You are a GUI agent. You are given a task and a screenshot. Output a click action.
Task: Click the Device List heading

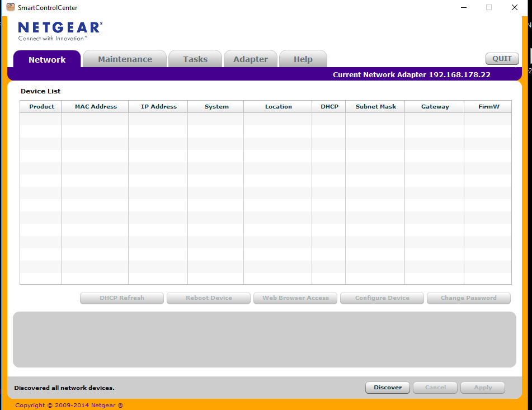click(x=40, y=91)
